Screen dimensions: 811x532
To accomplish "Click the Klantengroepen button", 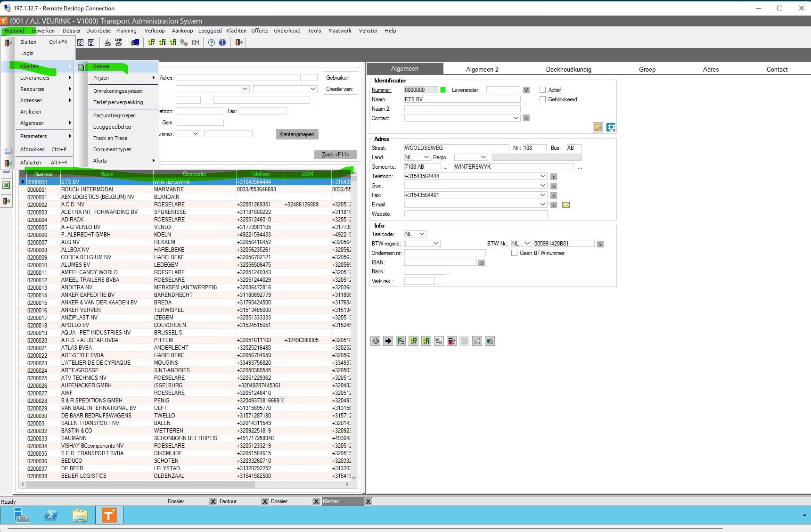I will (297, 134).
